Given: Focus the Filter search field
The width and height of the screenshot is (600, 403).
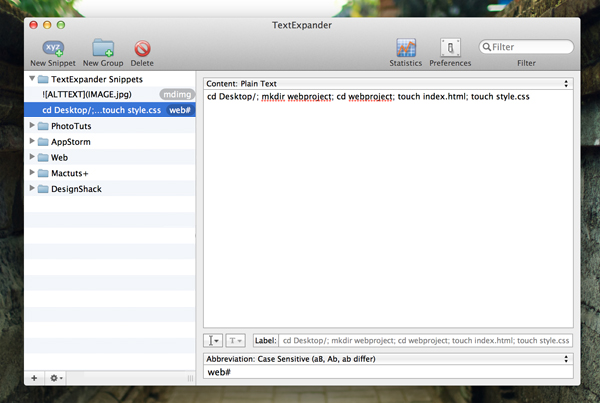Looking at the screenshot, I should [x=526, y=47].
